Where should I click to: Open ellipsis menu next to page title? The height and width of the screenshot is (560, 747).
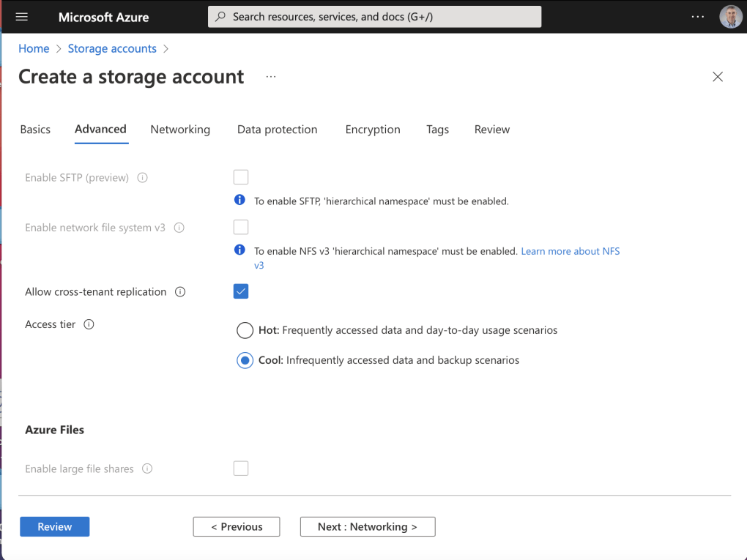[271, 77]
